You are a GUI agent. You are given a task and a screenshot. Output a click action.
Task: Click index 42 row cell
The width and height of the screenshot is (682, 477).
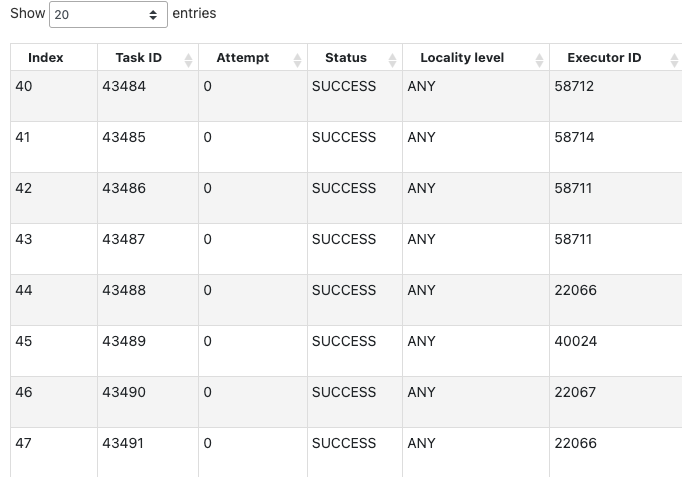(x=24, y=189)
